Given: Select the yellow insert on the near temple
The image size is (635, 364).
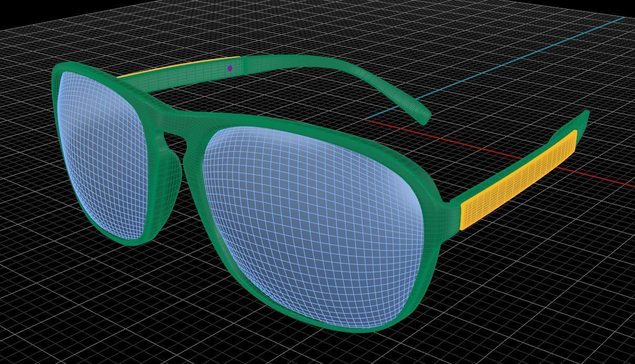Looking at the screenshot, I should click(519, 180).
